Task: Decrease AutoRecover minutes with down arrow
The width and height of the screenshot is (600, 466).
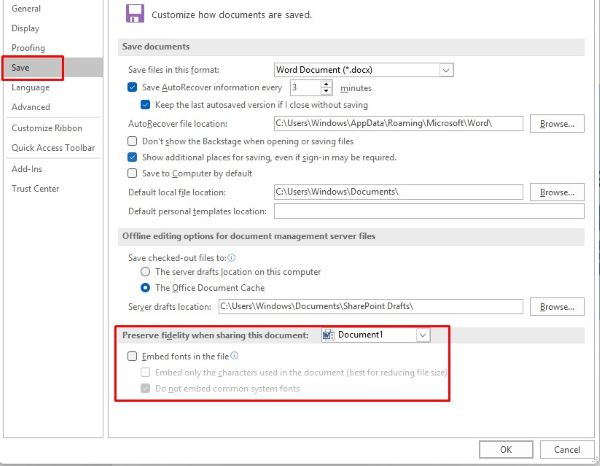Action: click(326, 91)
